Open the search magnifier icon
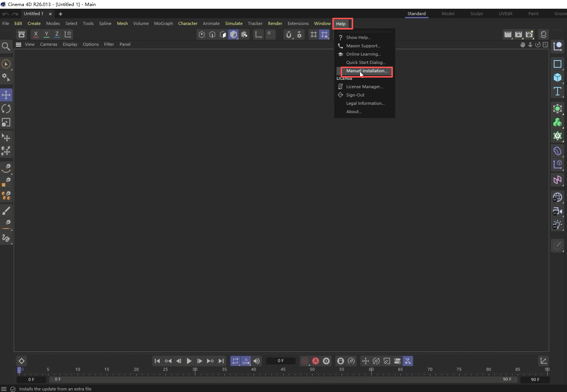 pyautogui.click(x=6, y=46)
